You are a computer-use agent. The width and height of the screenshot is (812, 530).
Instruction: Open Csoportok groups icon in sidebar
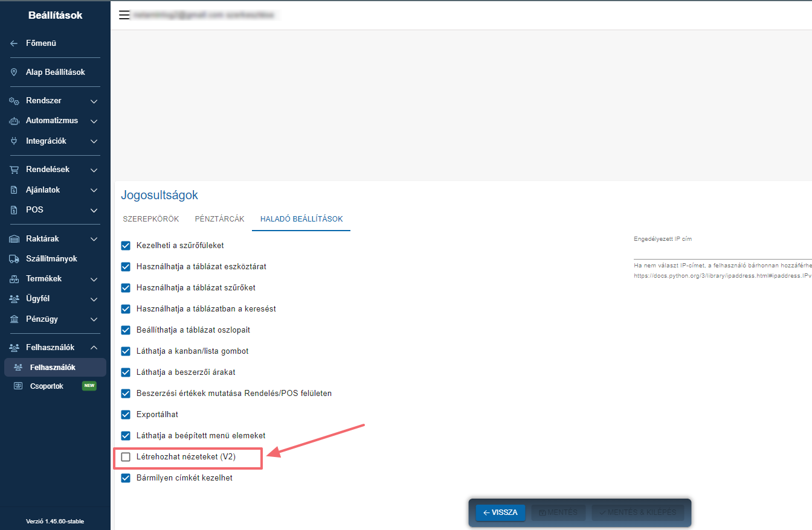[x=18, y=386]
